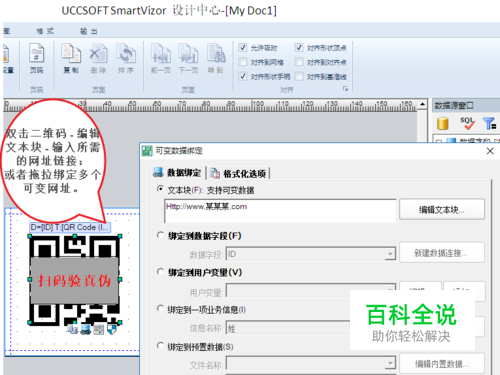The image size is (500, 375).
Task: Click the 数据源窗口 panel title
Action: click(x=454, y=106)
